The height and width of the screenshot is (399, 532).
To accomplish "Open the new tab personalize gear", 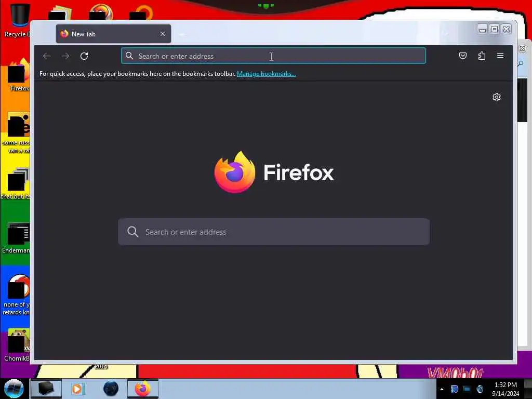I will pos(496,97).
